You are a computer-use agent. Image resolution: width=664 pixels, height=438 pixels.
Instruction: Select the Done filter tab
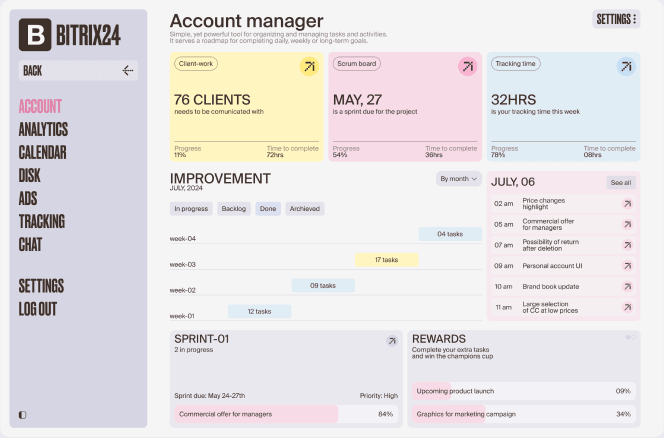[268, 208]
